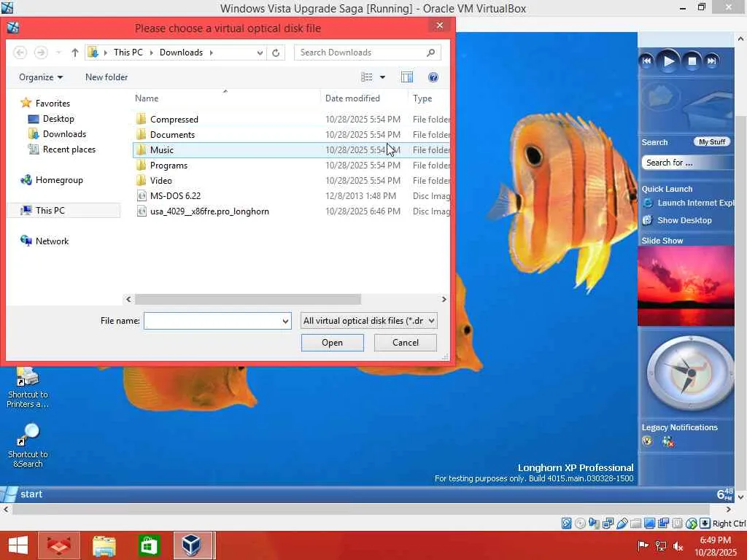Expand the view options dropdown arrow

click(382, 77)
